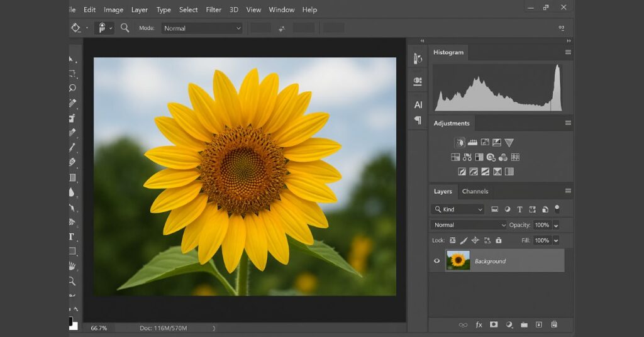Image resolution: width=644 pixels, height=337 pixels.
Task: Select the Zoom tool in left toolbar
Action: [x=72, y=281]
